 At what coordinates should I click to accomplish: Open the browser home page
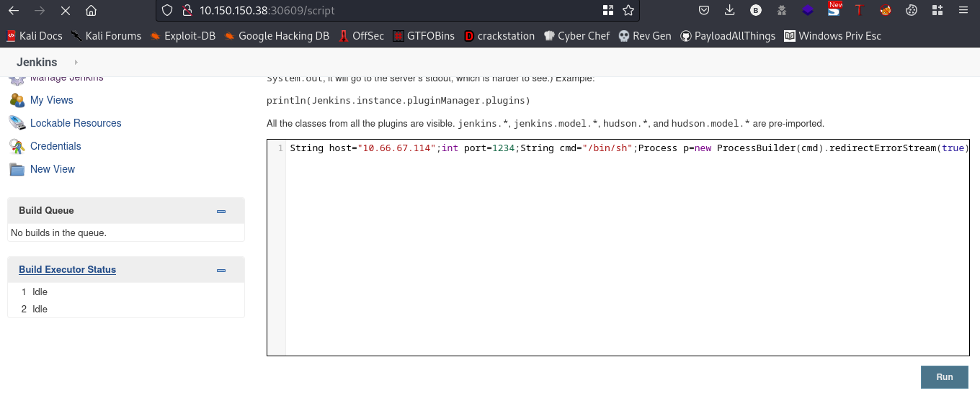[91, 11]
